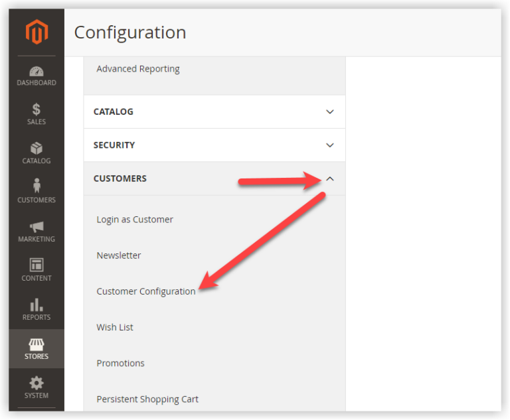Open Content layout icon
The width and height of the screenshot is (510, 420).
[x=37, y=265]
